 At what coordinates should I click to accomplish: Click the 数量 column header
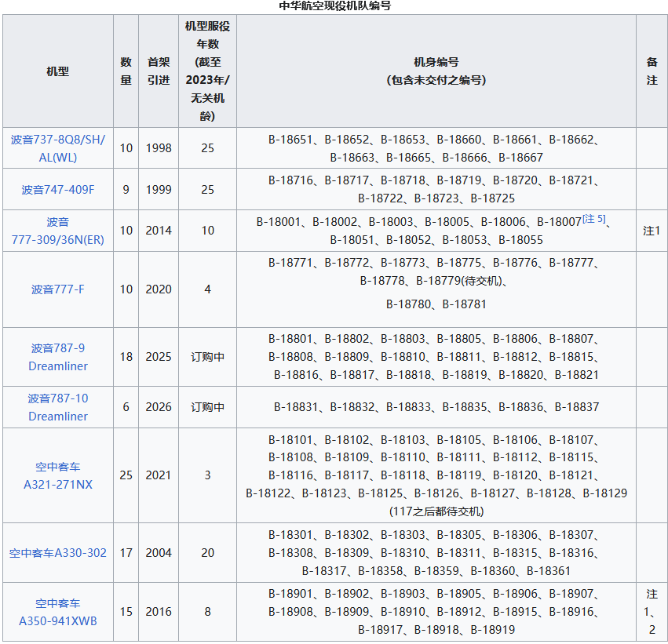(x=126, y=71)
